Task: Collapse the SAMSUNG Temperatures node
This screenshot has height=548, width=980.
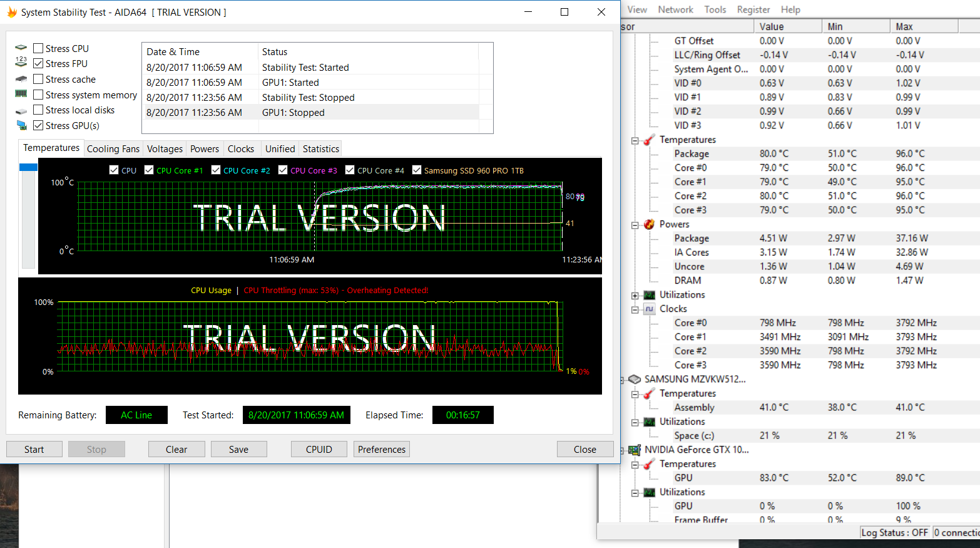Action: pos(635,394)
